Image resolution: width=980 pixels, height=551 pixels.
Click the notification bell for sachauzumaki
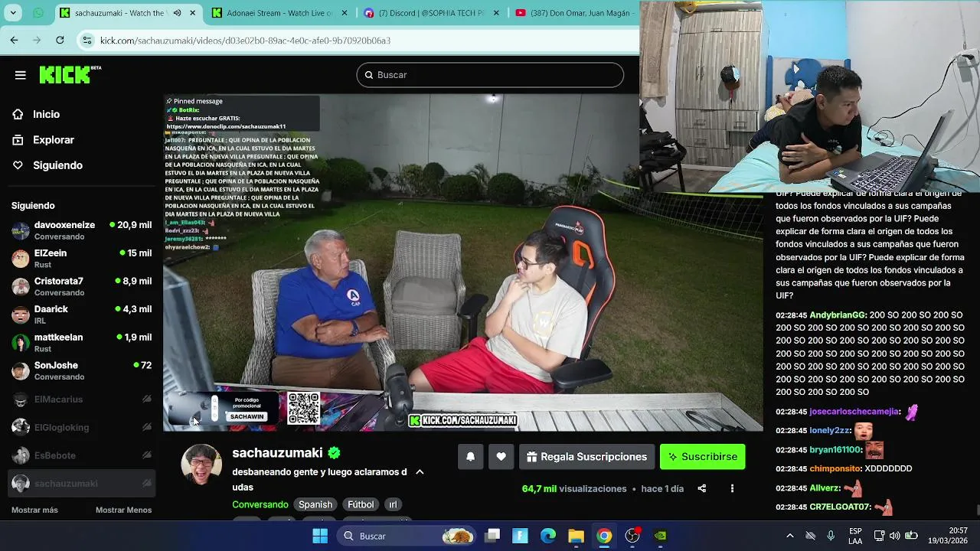[471, 457]
